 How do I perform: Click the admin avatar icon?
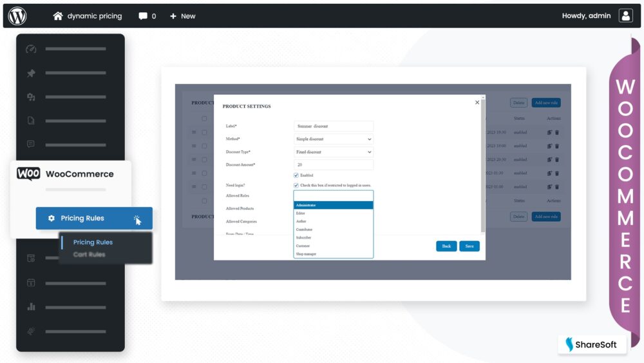pos(625,15)
